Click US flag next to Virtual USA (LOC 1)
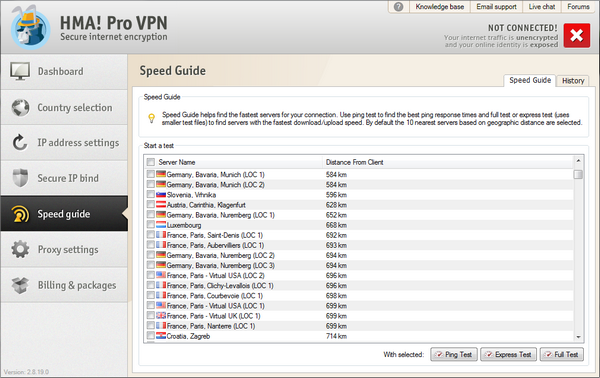This screenshot has width=600, height=378. (161, 305)
